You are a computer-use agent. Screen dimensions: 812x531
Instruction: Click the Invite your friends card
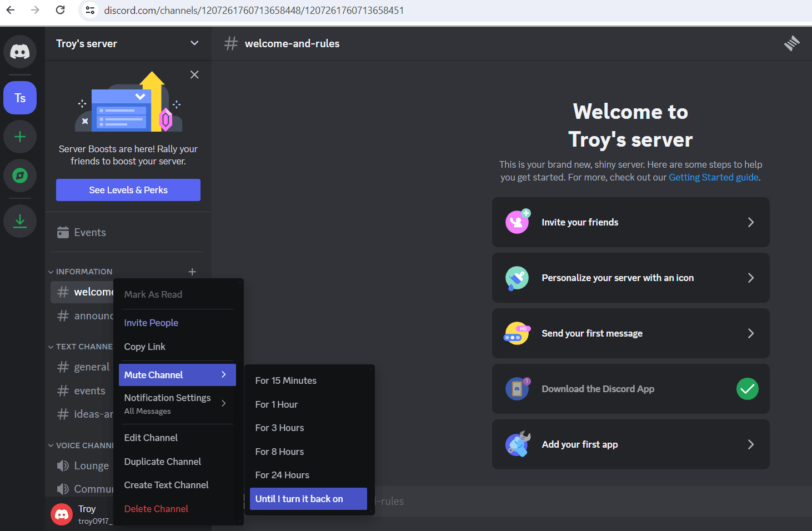click(630, 222)
